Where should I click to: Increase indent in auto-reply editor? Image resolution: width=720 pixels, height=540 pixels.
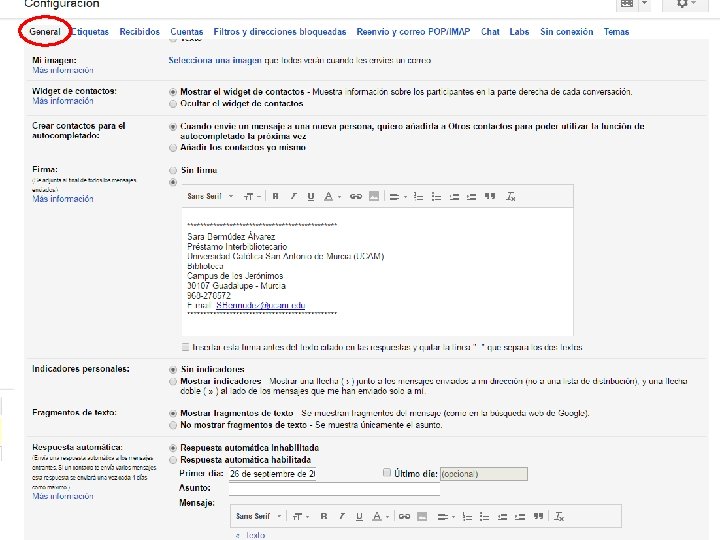click(520, 517)
